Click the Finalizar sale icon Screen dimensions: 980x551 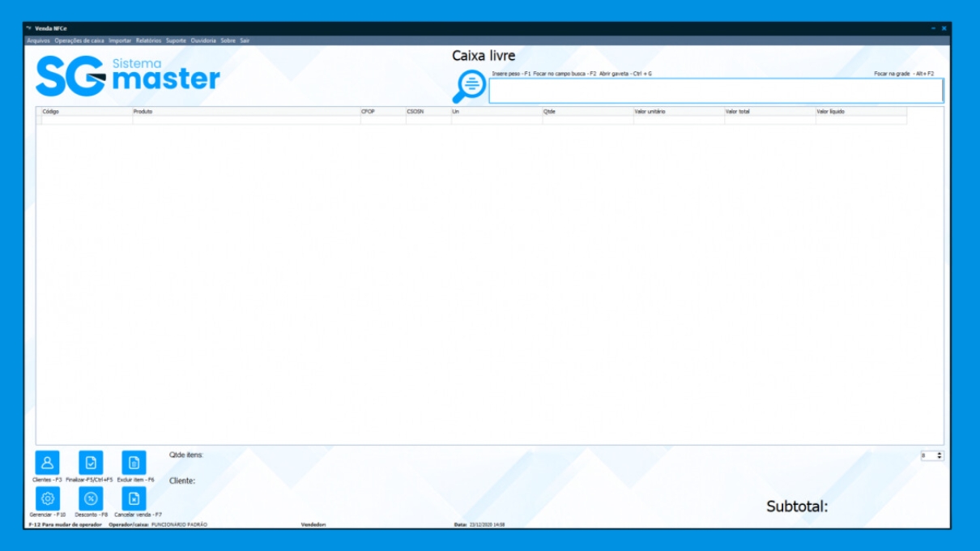(x=91, y=463)
